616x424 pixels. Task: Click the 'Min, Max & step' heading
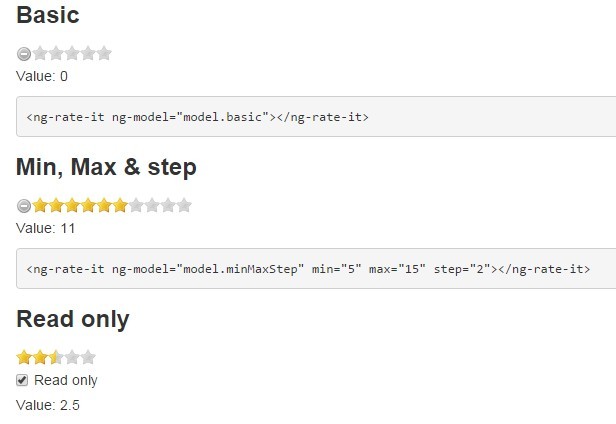pyautogui.click(x=106, y=167)
